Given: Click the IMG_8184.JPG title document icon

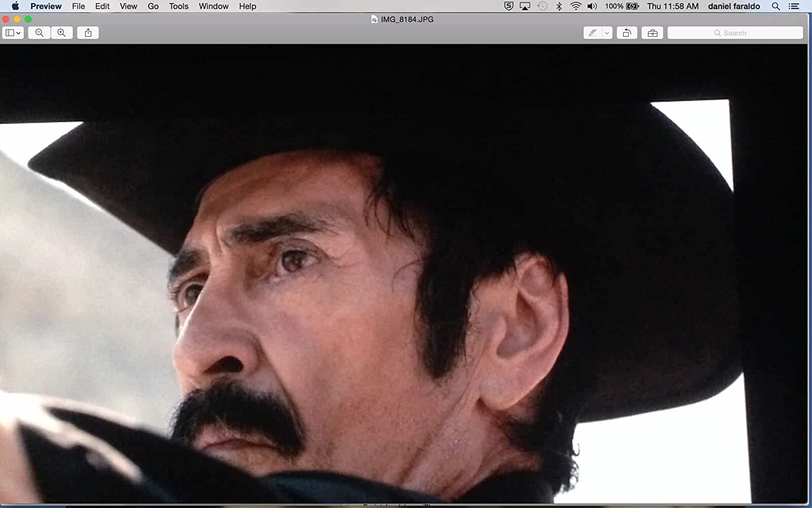Looking at the screenshot, I should tap(375, 20).
